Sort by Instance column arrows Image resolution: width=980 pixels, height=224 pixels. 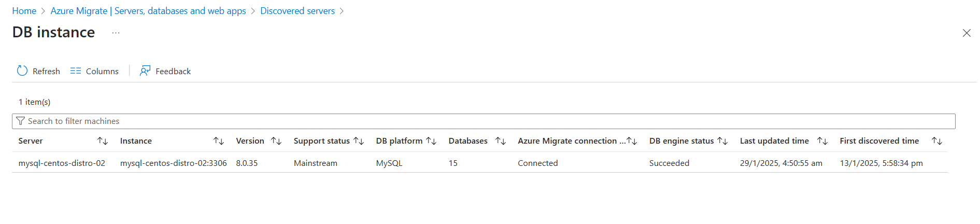tap(219, 141)
